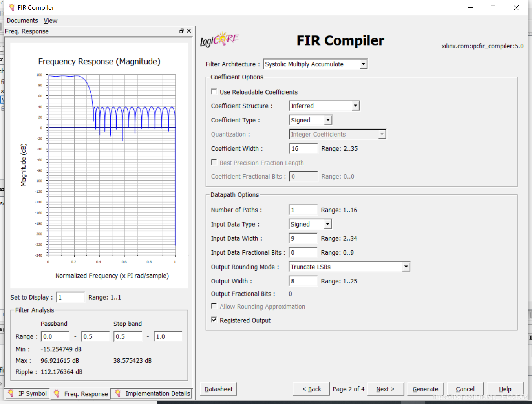Click the IP Symbol tab bulb icon
Screen dimensions: 532x404
tap(11, 393)
